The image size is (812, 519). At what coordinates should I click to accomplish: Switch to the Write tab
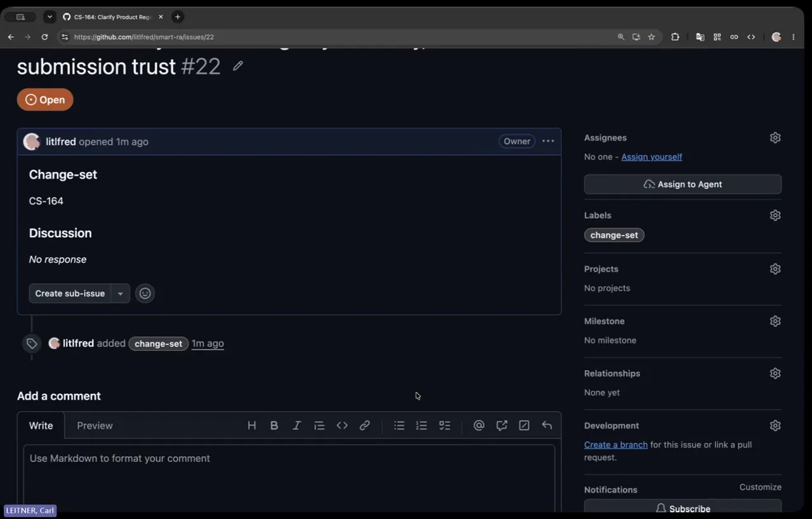[x=41, y=426]
